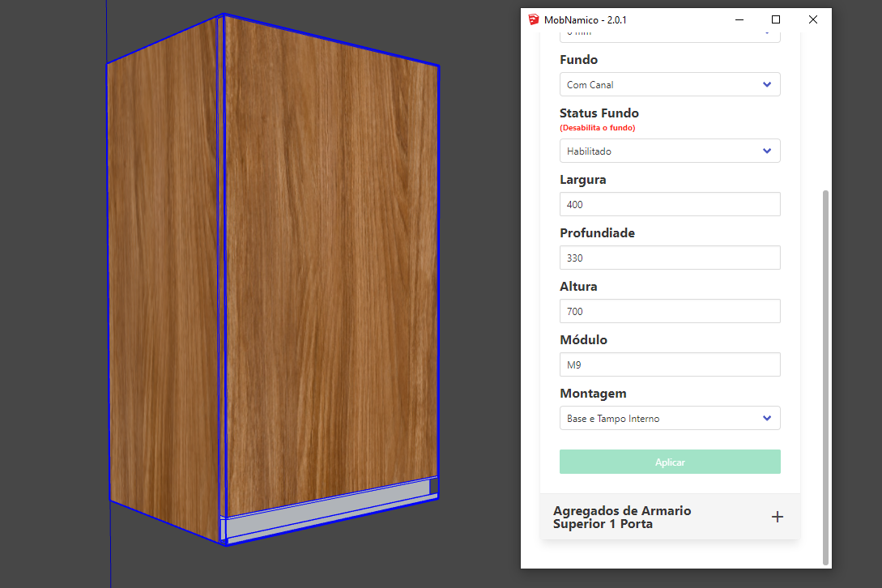Open the Fundo dropdown showing Com Canal
Screen dimensions: 882x588
pyautogui.click(x=669, y=84)
